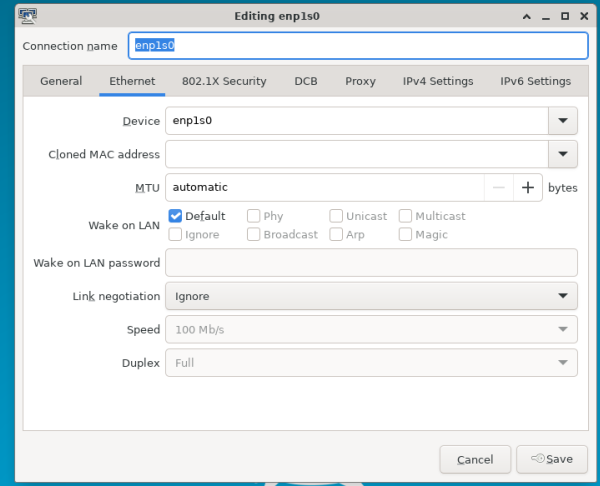
Task: Open the IPv4 Settings tab
Action: click(x=438, y=81)
